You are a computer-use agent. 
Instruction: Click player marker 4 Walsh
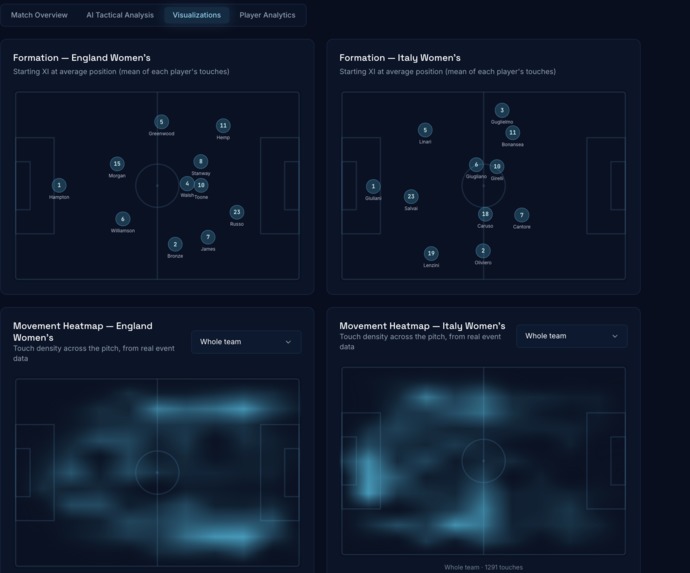(x=187, y=184)
